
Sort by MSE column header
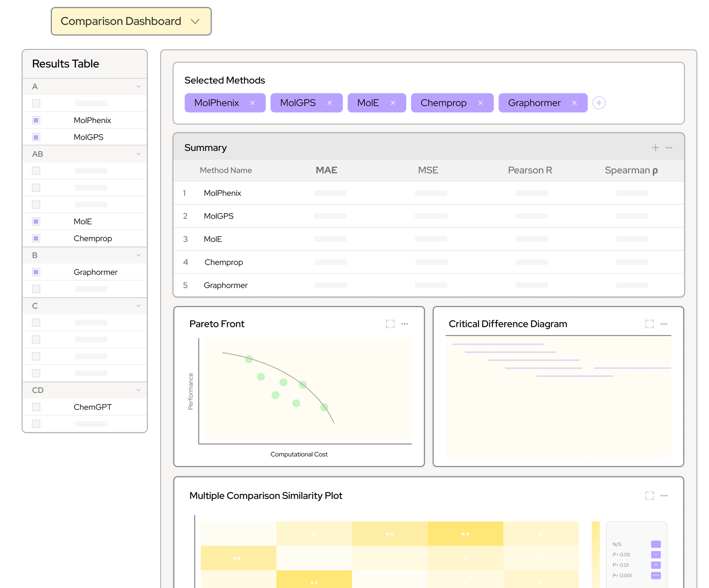(x=428, y=170)
